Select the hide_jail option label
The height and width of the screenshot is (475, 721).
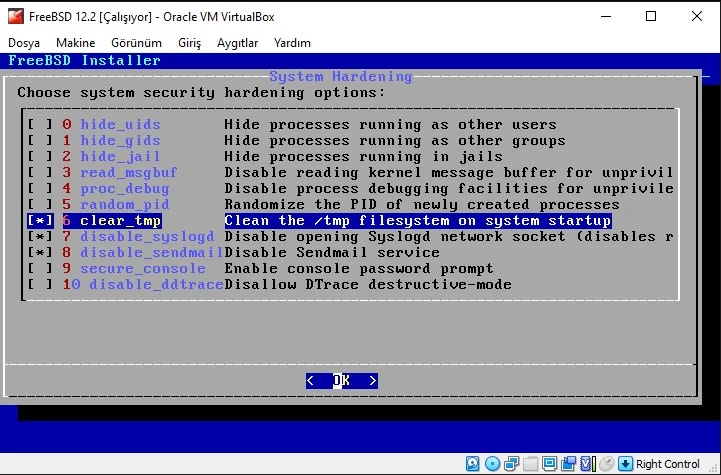[x=120, y=156]
